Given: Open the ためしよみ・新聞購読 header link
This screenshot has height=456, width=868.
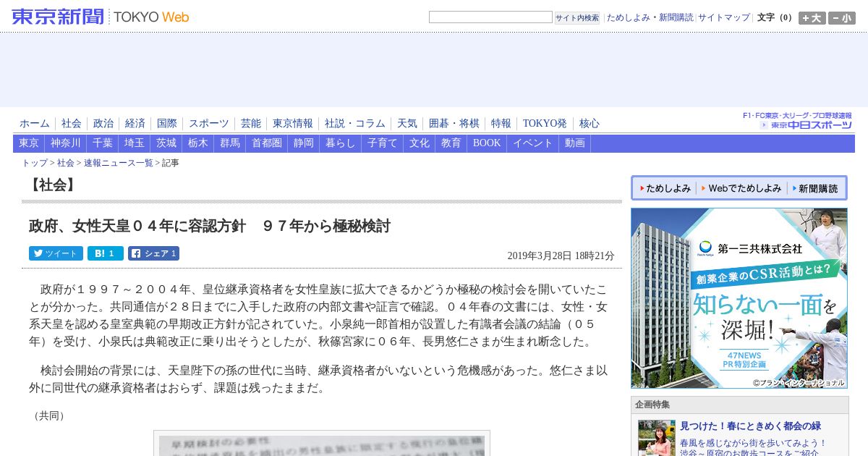Looking at the screenshot, I should 650,17.
